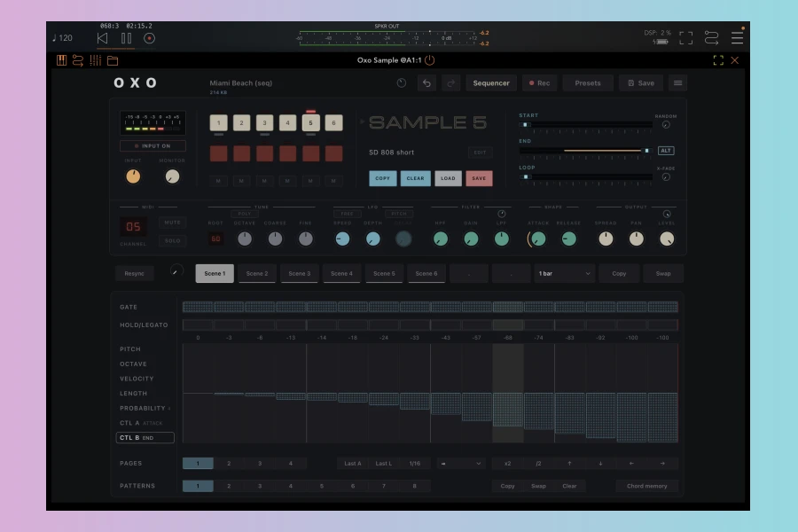The width and height of the screenshot is (798, 532).
Task: Rewind to start with the skip-back icon
Action: pyautogui.click(x=102, y=38)
